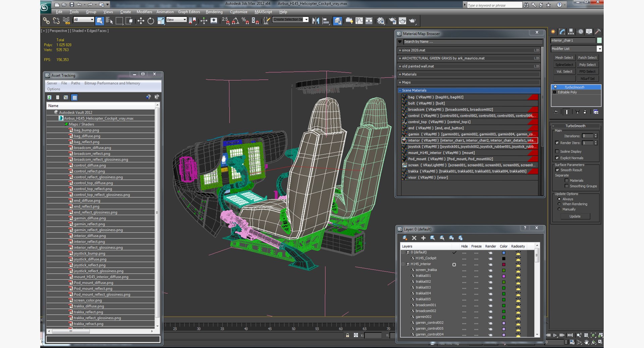Click the Poly Select button
The image size is (644, 348).
(587, 65)
